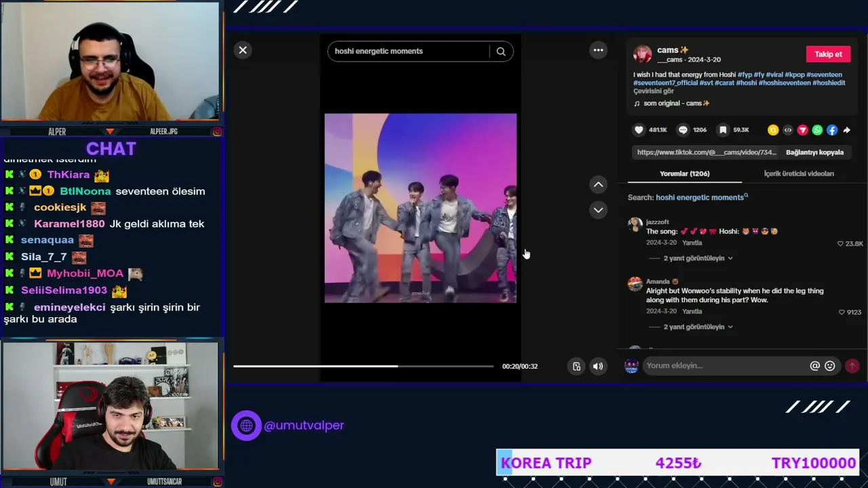This screenshot has width=868, height=488.
Task: Bookmark the video to favorites
Action: pyautogui.click(x=723, y=130)
